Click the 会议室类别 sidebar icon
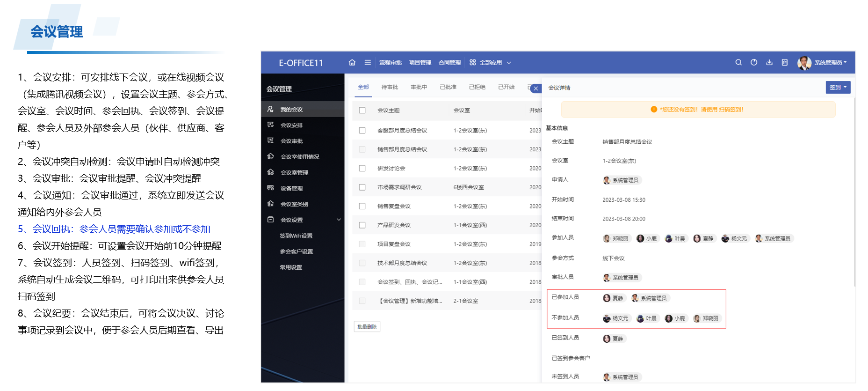This screenshot has width=868, height=391. 270,204
